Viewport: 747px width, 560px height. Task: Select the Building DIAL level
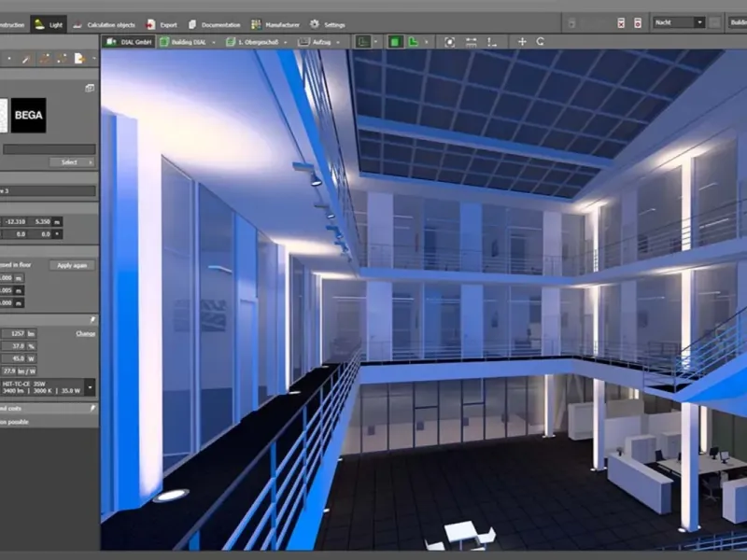183,42
